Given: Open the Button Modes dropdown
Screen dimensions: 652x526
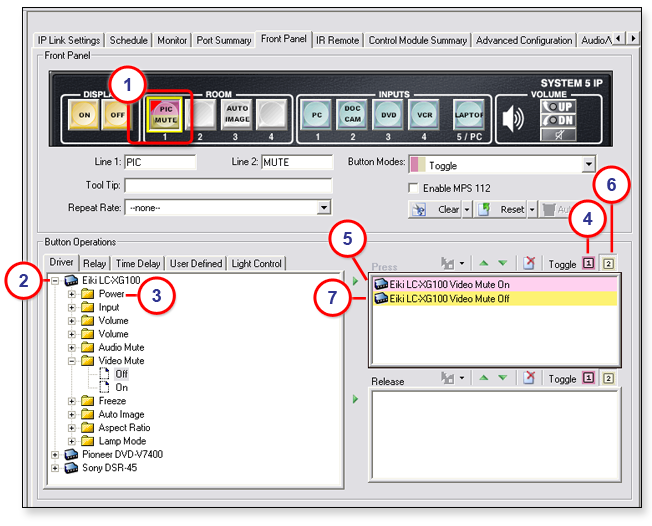Looking at the screenshot, I should pos(588,165).
